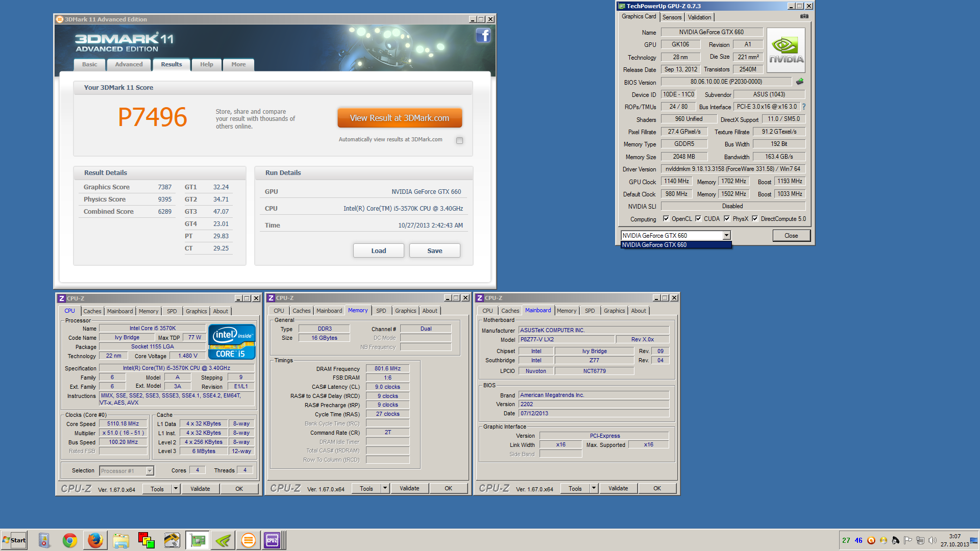
Task: Open the Caches tab in left CPU-Z window
Action: pyautogui.click(x=92, y=311)
